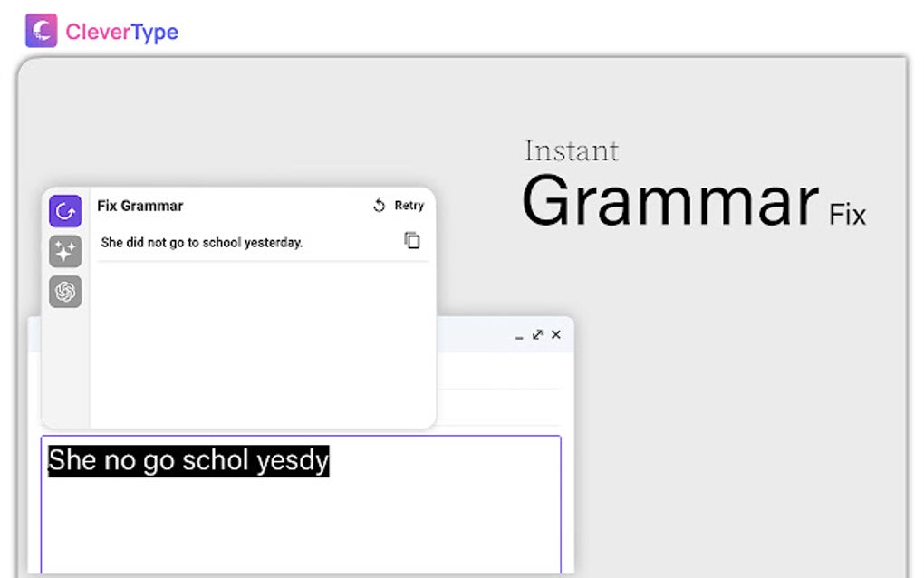
Task: Close the text popup window
Action: tap(555, 334)
